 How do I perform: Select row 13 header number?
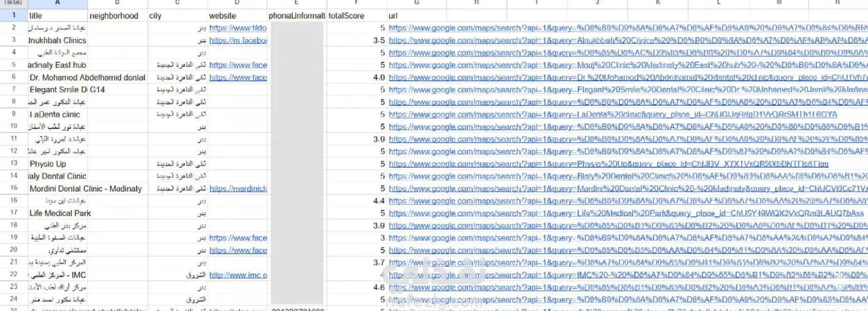tap(14, 163)
